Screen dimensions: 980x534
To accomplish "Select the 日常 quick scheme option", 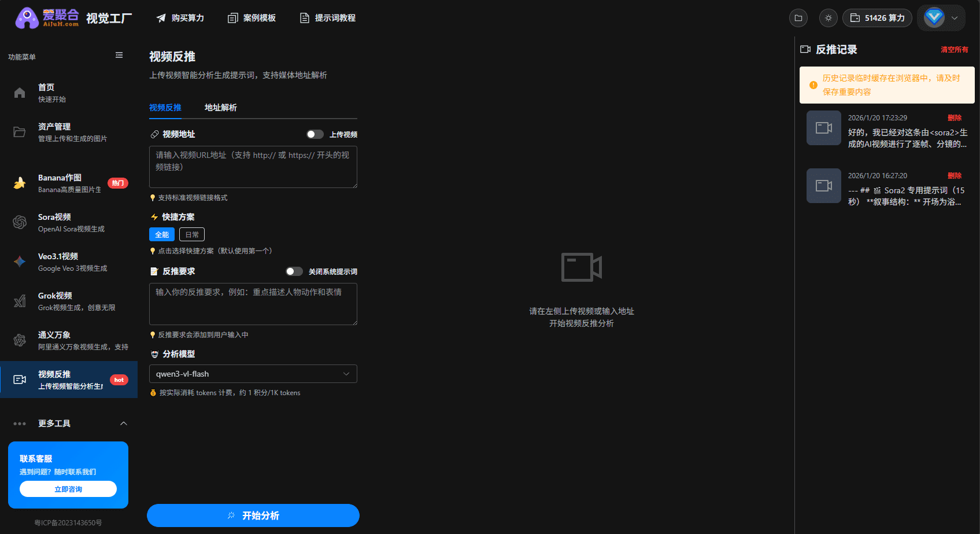I will pyautogui.click(x=191, y=234).
